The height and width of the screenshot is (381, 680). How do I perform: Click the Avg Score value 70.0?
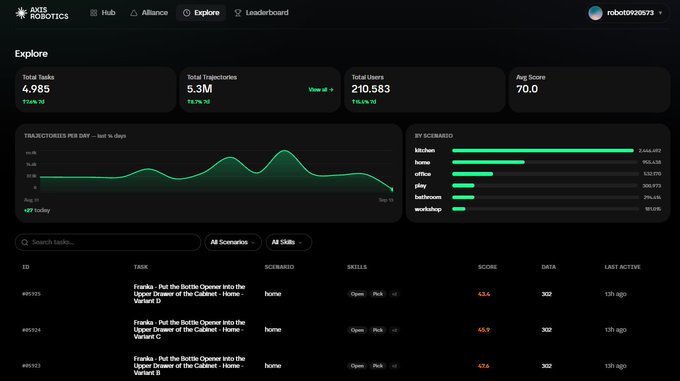click(527, 89)
